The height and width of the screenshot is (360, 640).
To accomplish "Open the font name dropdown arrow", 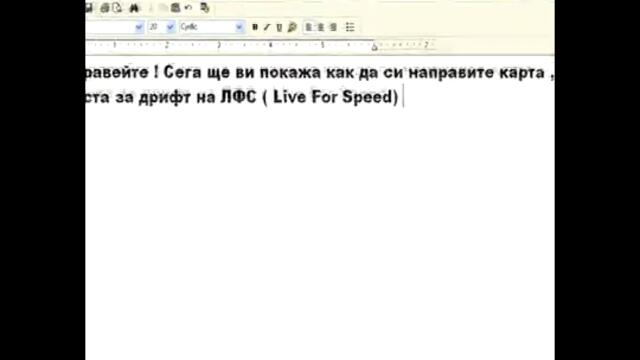I will (139, 27).
